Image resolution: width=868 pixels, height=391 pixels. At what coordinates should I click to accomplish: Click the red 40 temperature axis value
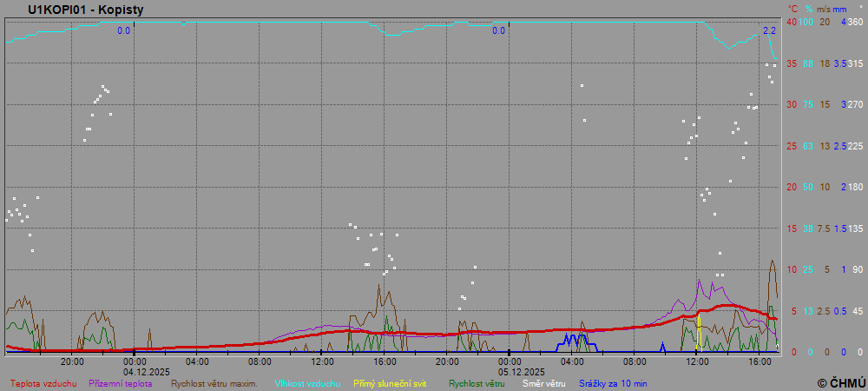[x=792, y=22]
